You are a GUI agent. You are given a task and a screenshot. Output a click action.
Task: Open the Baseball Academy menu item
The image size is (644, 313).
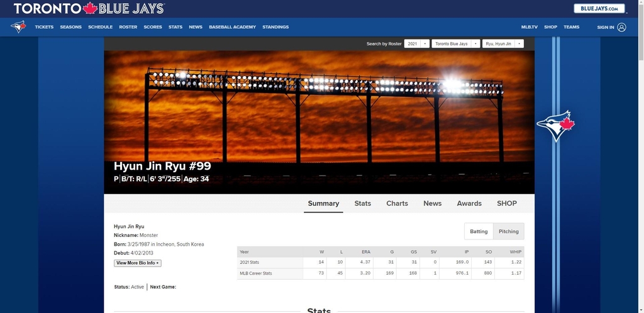click(x=232, y=27)
